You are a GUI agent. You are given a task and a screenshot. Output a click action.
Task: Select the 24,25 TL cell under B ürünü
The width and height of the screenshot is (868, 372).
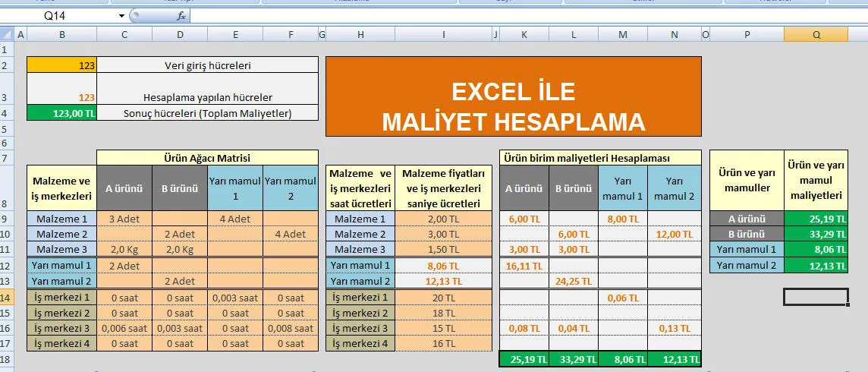pyautogui.click(x=573, y=281)
